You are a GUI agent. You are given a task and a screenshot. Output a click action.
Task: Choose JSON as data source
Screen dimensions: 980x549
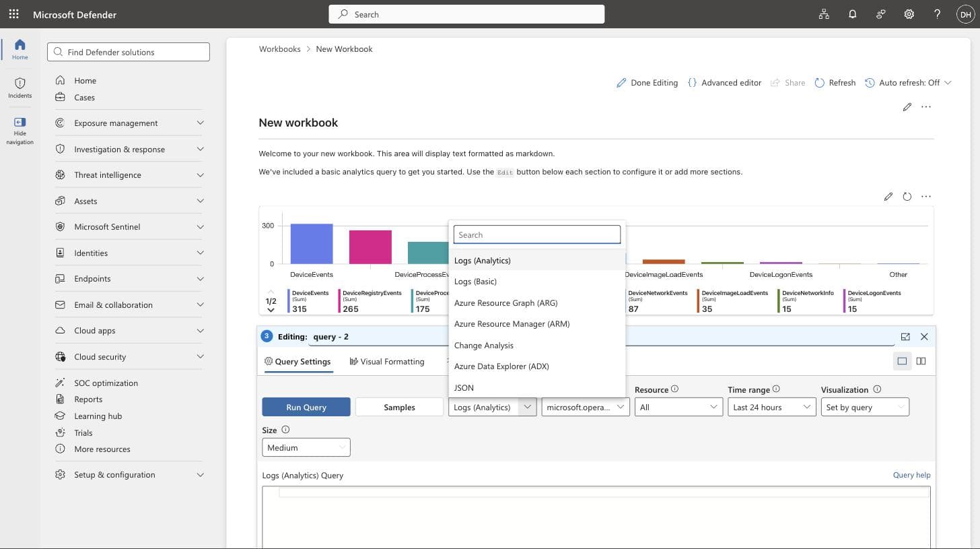537,387
